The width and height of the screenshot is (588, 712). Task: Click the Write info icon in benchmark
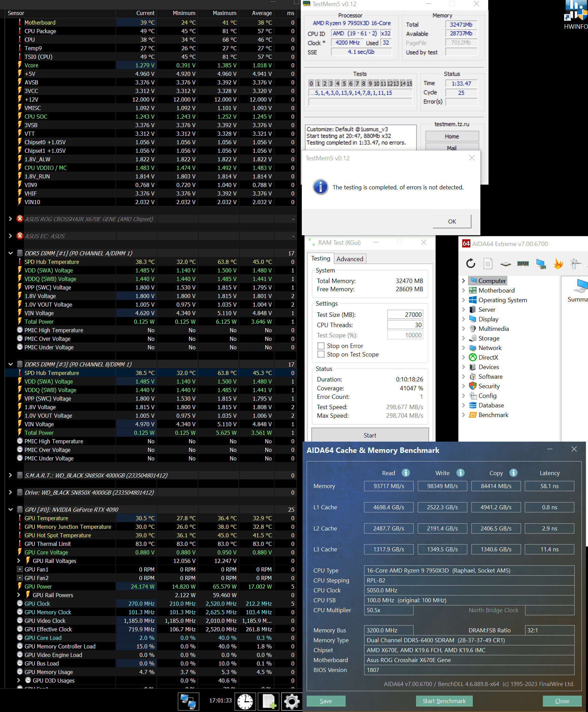(460, 473)
